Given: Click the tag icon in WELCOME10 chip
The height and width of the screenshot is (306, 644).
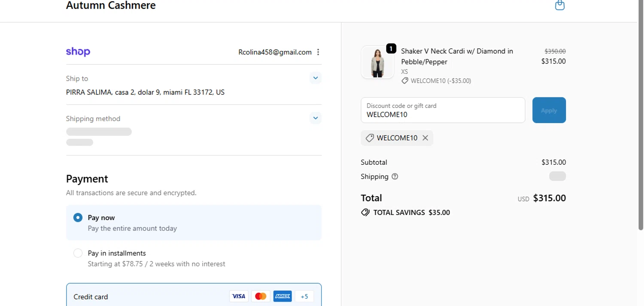Looking at the screenshot, I should [370, 138].
